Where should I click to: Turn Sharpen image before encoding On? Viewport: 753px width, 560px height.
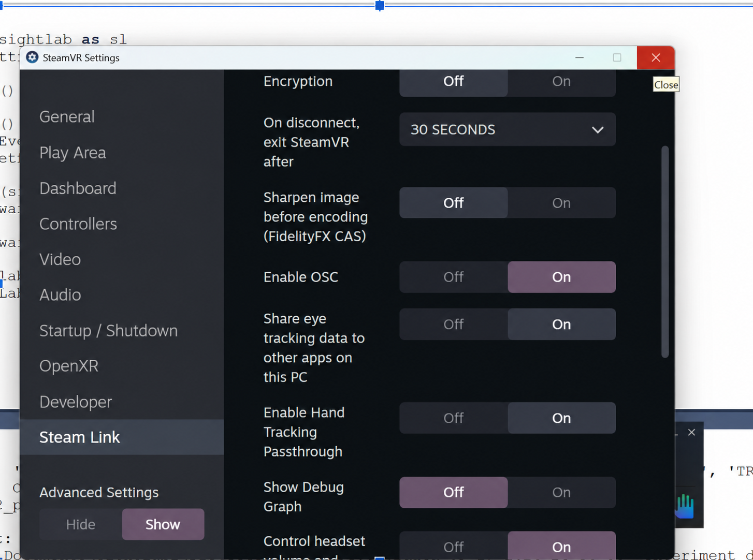[561, 203]
